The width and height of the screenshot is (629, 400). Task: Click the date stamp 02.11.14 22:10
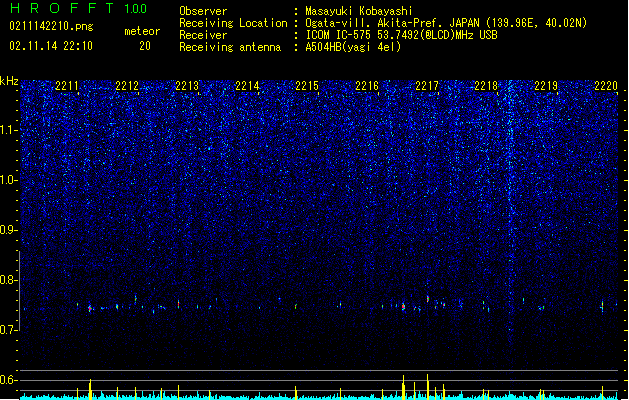[51, 46]
